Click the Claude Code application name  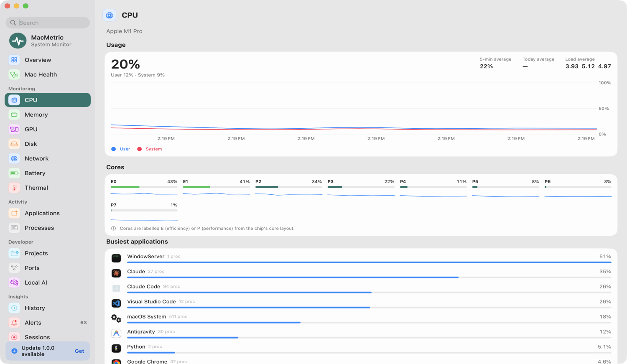[144, 286]
